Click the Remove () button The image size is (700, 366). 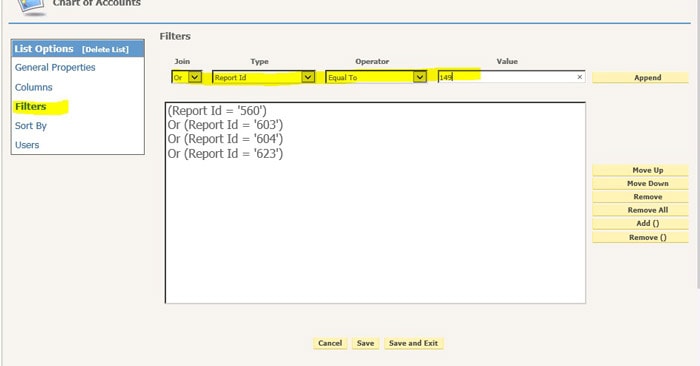click(640, 237)
